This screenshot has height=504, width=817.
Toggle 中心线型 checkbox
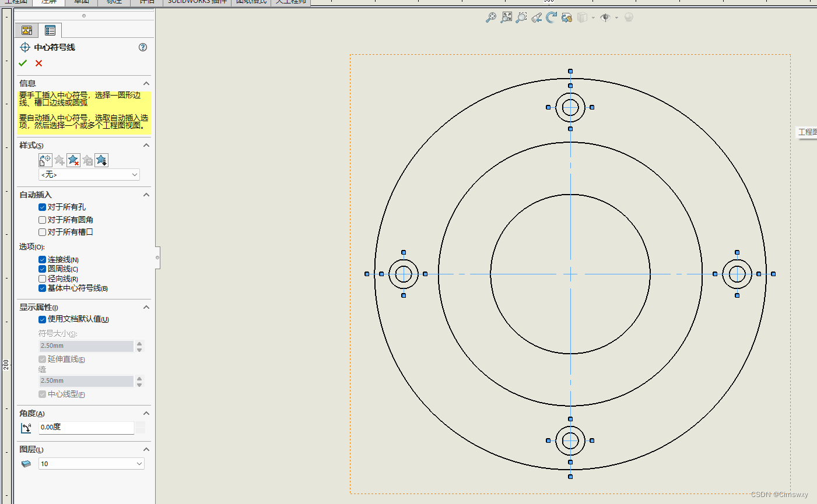pos(42,394)
